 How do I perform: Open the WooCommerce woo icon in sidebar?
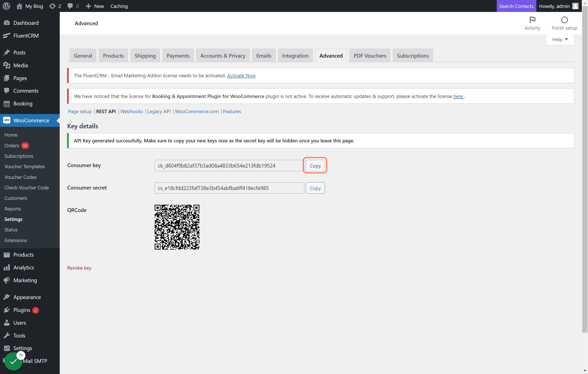click(x=7, y=120)
